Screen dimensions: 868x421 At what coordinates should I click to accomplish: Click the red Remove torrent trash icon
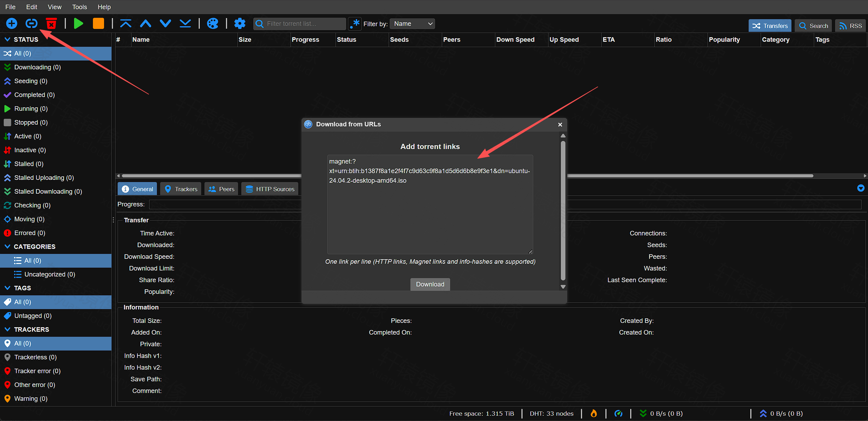pyautogui.click(x=51, y=24)
